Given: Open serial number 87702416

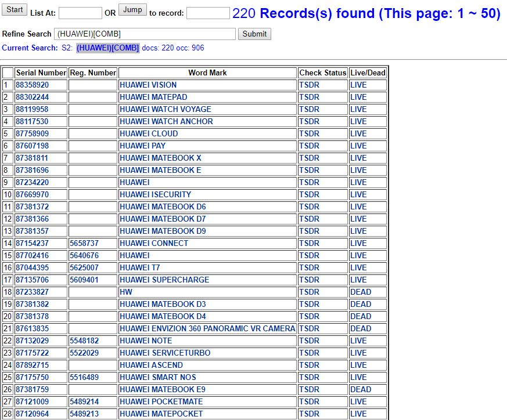Looking at the screenshot, I should [32, 256].
